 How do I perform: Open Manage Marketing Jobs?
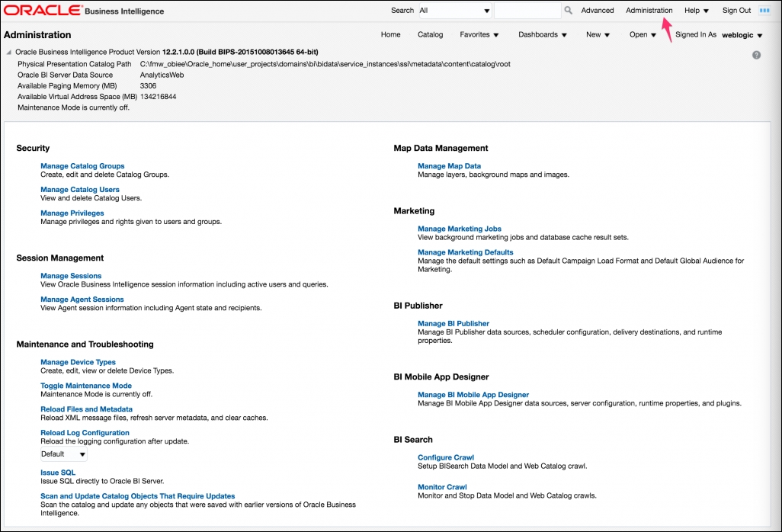click(460, 229)
